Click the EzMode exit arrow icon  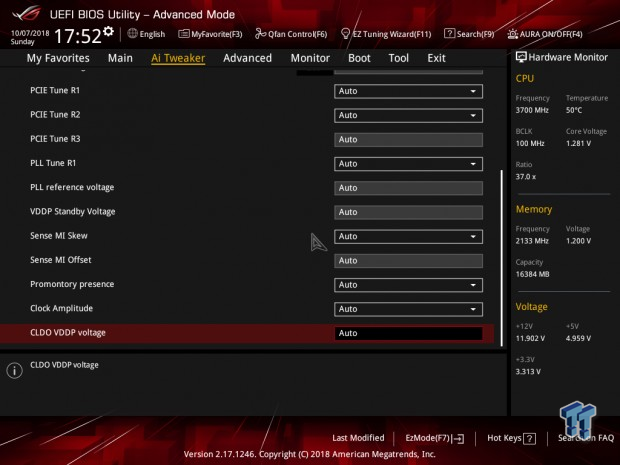tap(459, 439)
